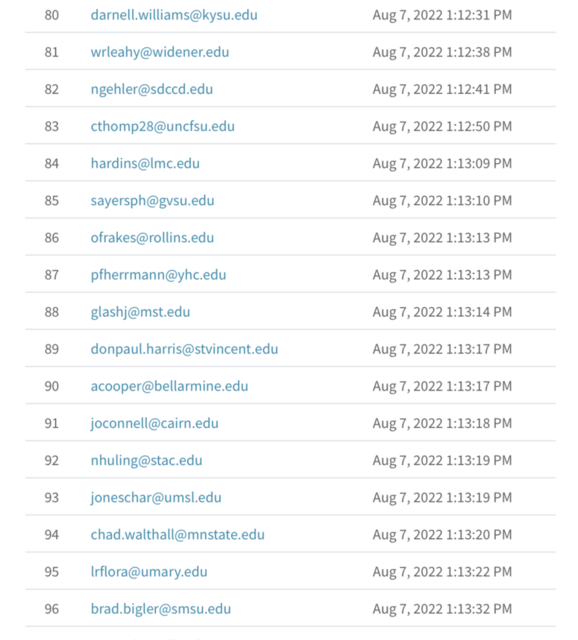Open acooper@bellarmine.edu link
The width and height of the screenshot is (578, 640).
[169, 387]
